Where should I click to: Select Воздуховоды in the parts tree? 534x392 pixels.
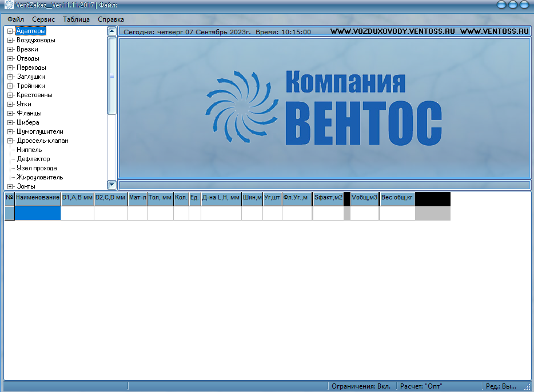pos(36,40)
